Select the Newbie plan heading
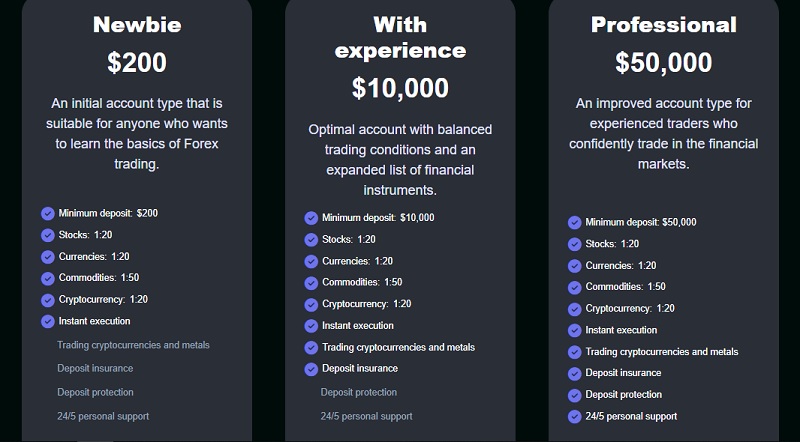Image resolution: width=800 pixels, height=442 pixels. pyautogui.click(x=137, y=24)
